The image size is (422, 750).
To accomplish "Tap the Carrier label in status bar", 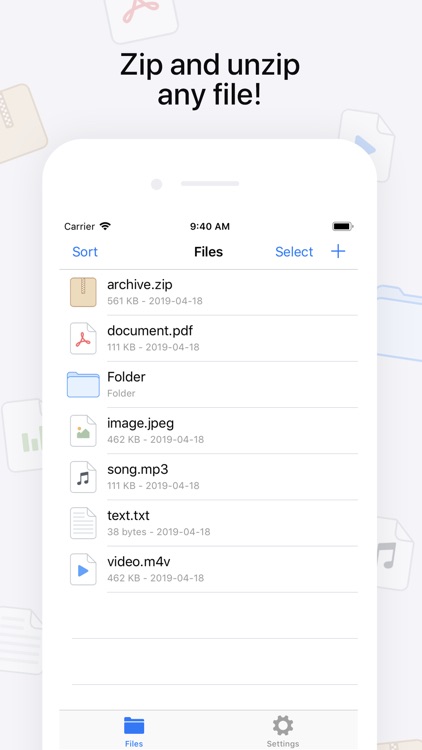I will click(79, 226).
